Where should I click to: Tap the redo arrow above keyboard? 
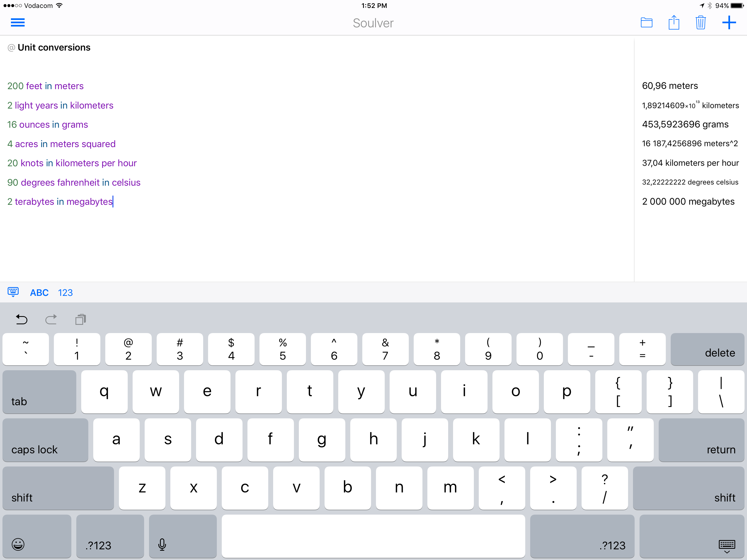(51, 319)
